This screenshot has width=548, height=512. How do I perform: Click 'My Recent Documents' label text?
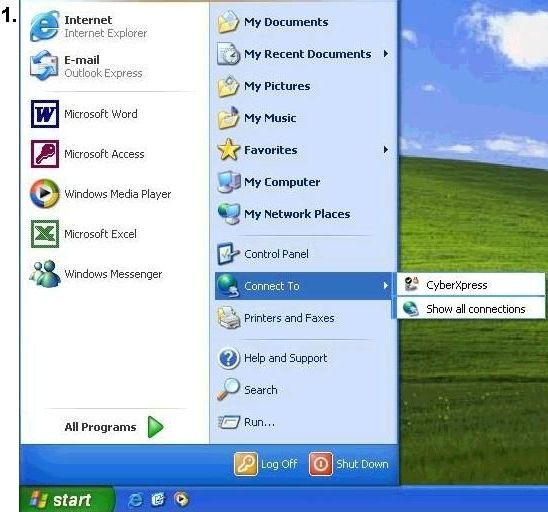(x=308, y=54)
